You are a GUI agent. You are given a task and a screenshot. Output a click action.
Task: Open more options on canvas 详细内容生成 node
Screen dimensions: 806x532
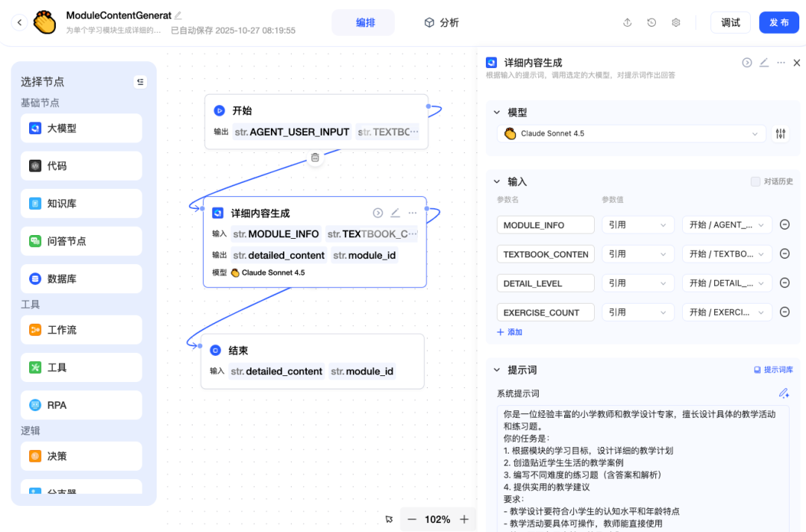(x=412, y=213)
